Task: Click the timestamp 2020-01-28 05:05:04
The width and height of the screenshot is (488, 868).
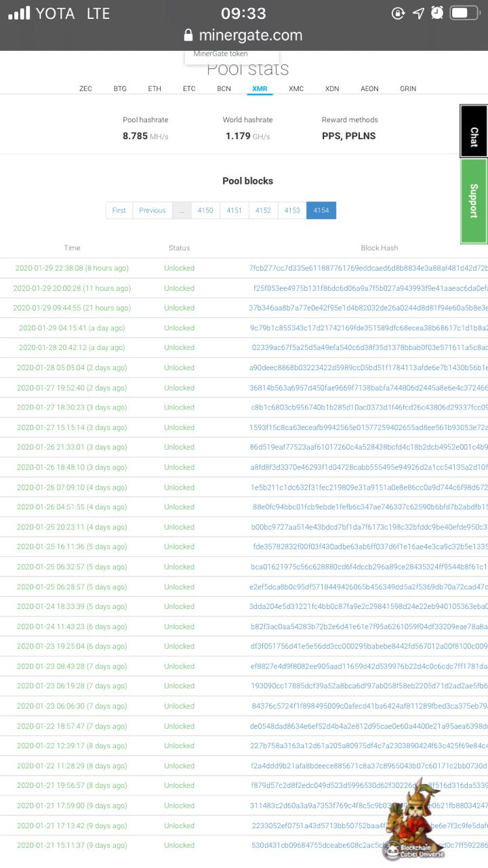Action: click(x=72, y=368)
